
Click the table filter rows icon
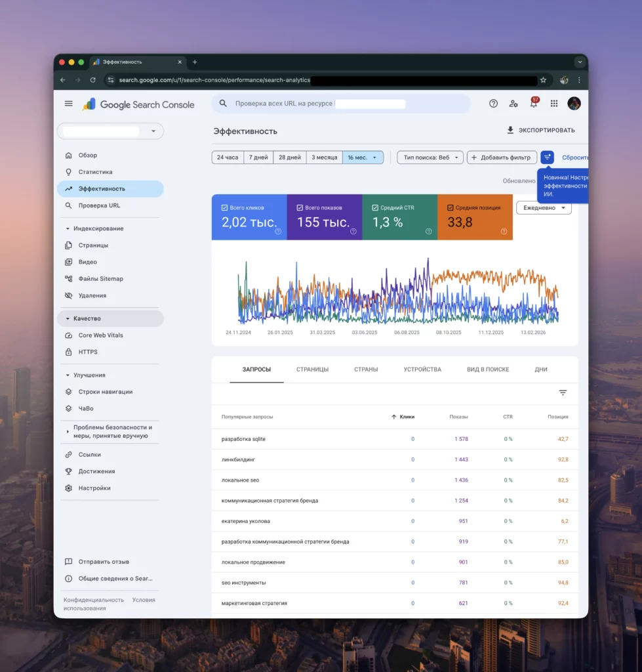tap(563, 392)
